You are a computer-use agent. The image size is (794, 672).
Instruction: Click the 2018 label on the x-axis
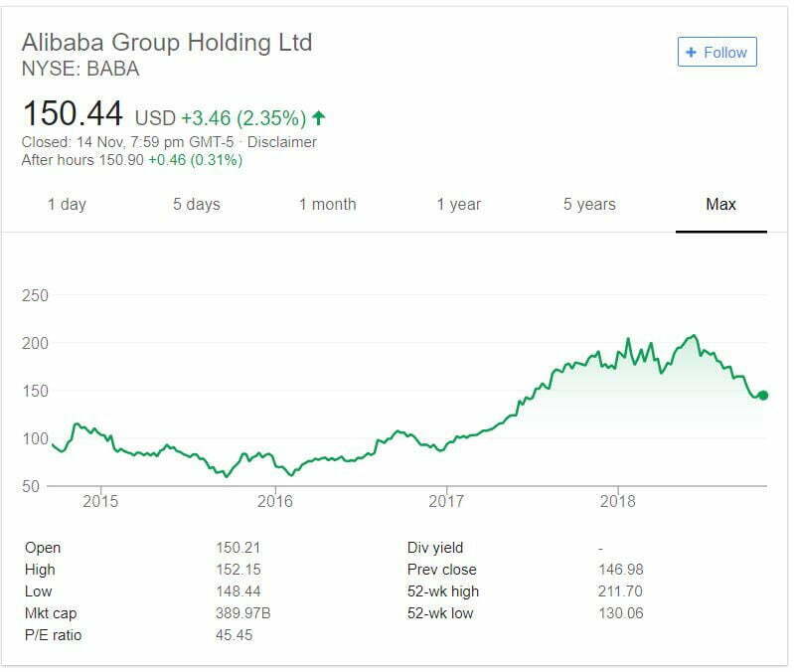click(x=619, y=501)
